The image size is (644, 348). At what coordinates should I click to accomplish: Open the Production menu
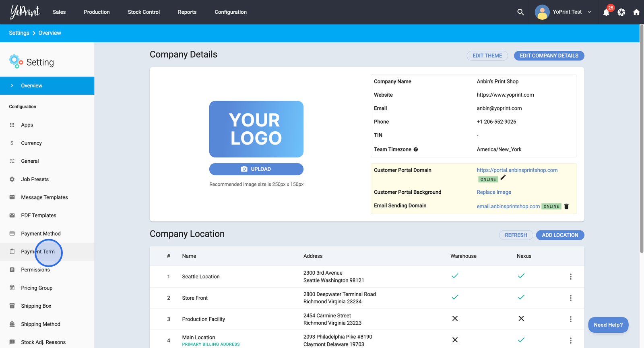[x=97, y=12]
